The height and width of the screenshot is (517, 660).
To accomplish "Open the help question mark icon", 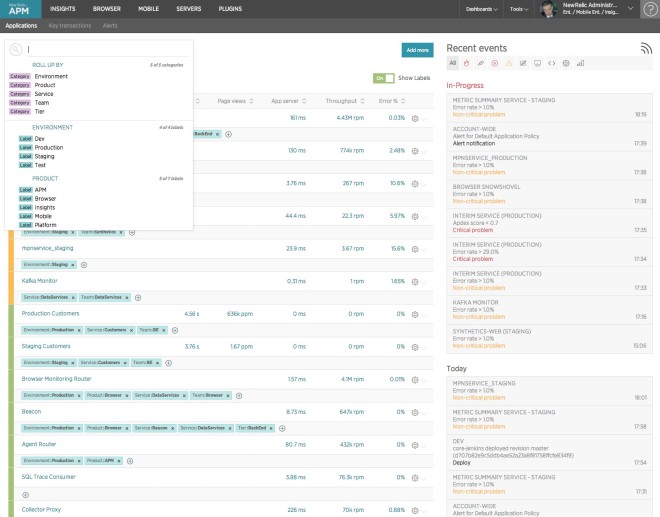I will (x=649, y=9).
